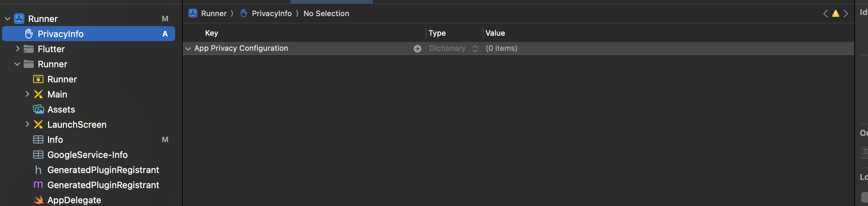The image size is (868, 206).
Task: Open the Runner entitlements file icon
Action: coord(38,79)
